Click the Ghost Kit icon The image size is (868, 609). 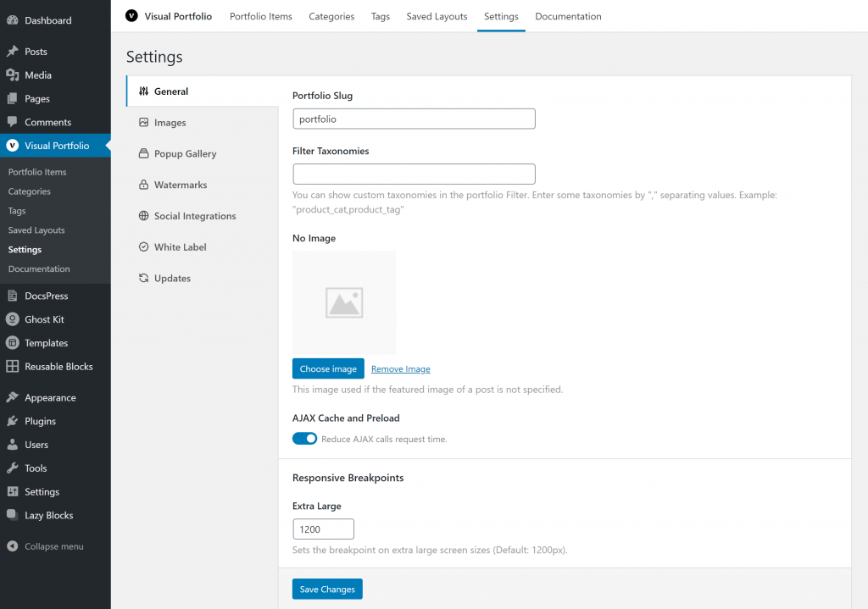12,319
